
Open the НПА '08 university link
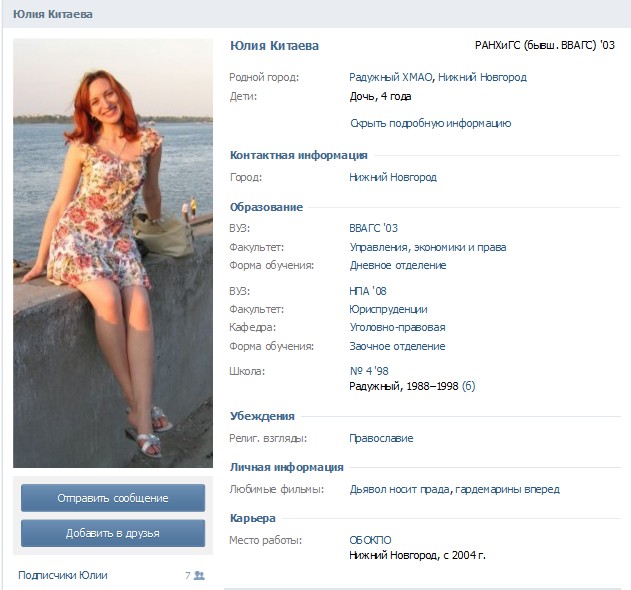368,290
